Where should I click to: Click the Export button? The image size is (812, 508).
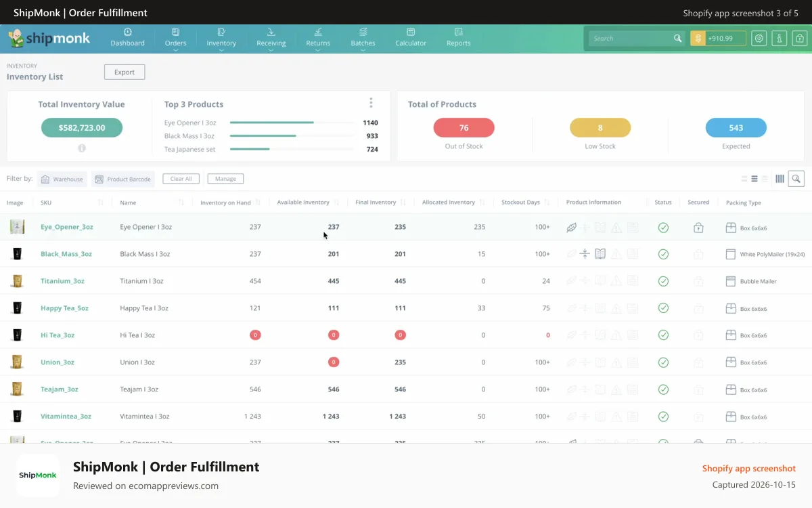125,72
